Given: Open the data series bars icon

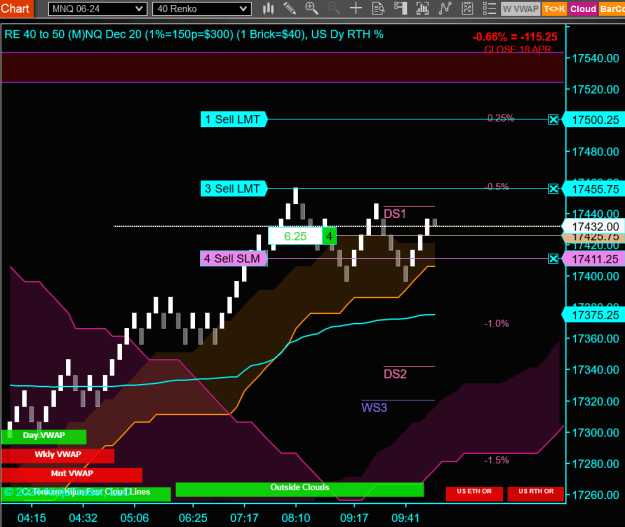Looking at the screenshot, I should tap(422, 8).
